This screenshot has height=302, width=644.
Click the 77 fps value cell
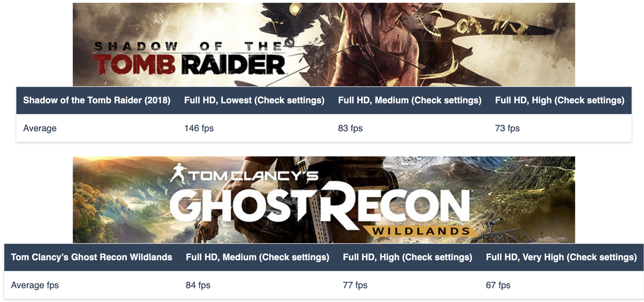coord(355,285)
